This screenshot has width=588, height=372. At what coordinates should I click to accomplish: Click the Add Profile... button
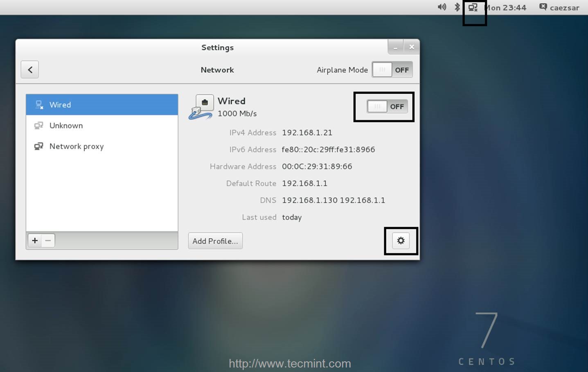tap(215, 241)
